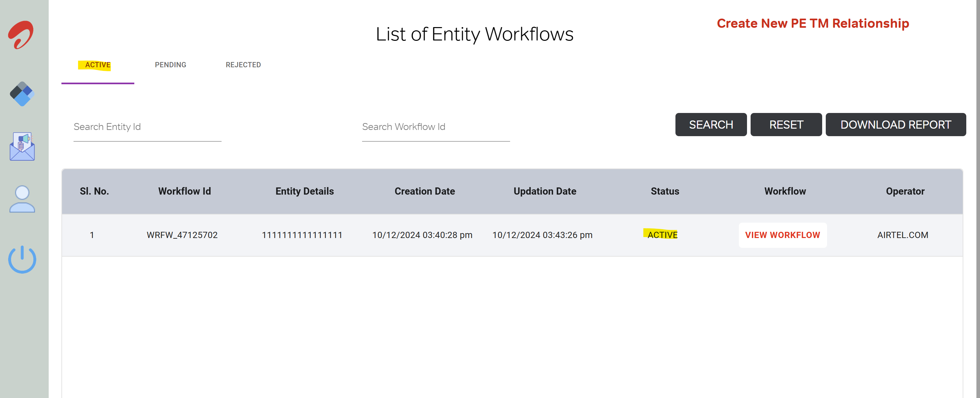Image resolution: width=980 pixels, height=398 pixels.
Task: Click the Creation Date column header
Action: pyautogui.click(x=424, y=191)
